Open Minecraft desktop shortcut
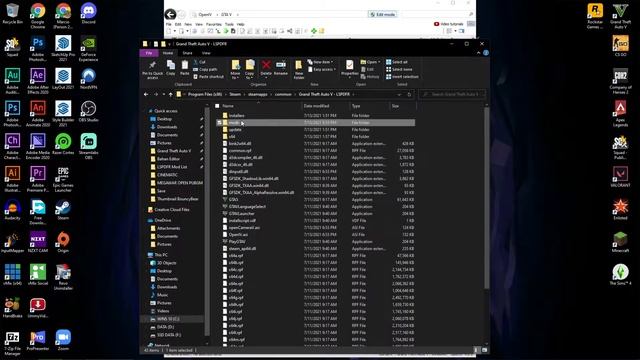 click(620, 242)
